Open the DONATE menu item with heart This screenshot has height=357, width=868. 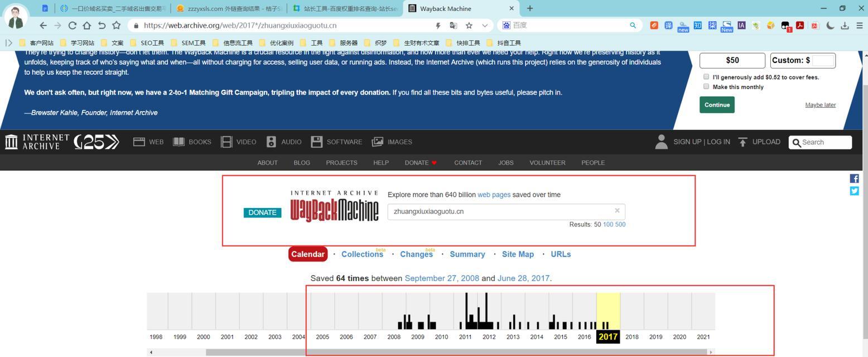pyautogui.click(x=421, y=162)
